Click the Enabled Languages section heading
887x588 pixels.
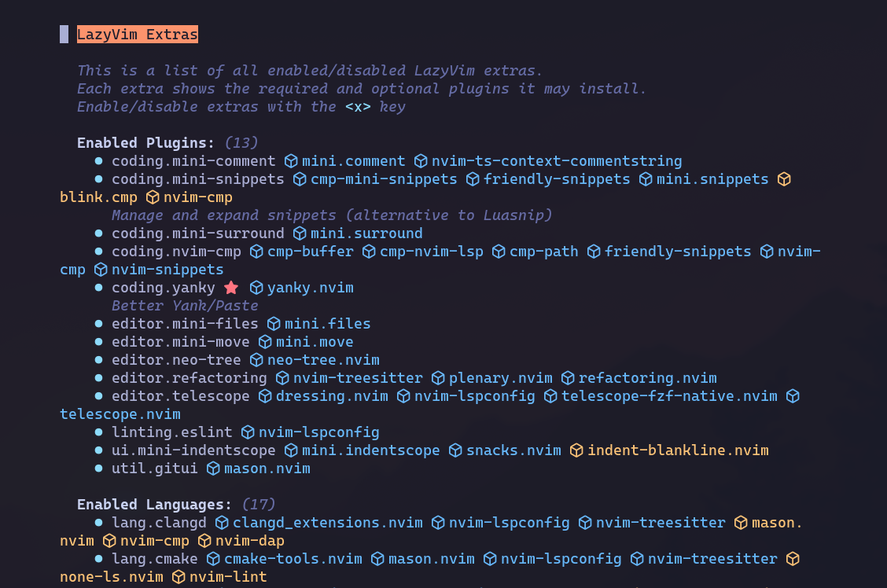pyautogui.click(x=154, y=505)
